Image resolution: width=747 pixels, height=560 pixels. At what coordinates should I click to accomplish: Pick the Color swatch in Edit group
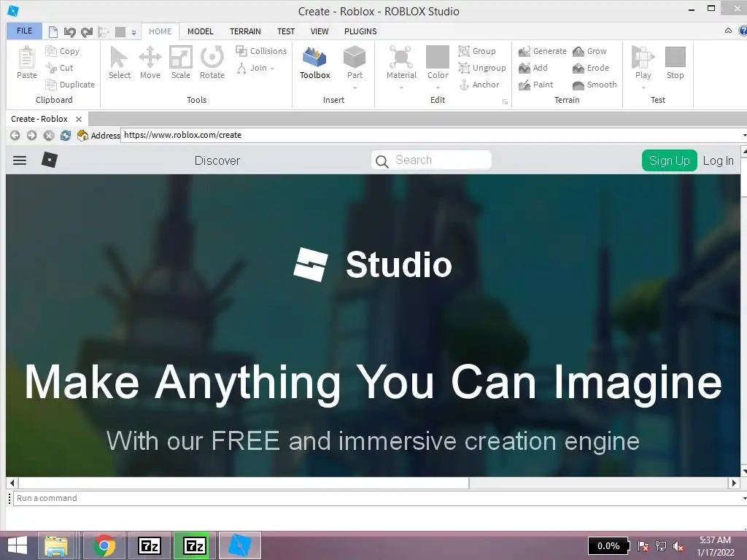point(438,57)
